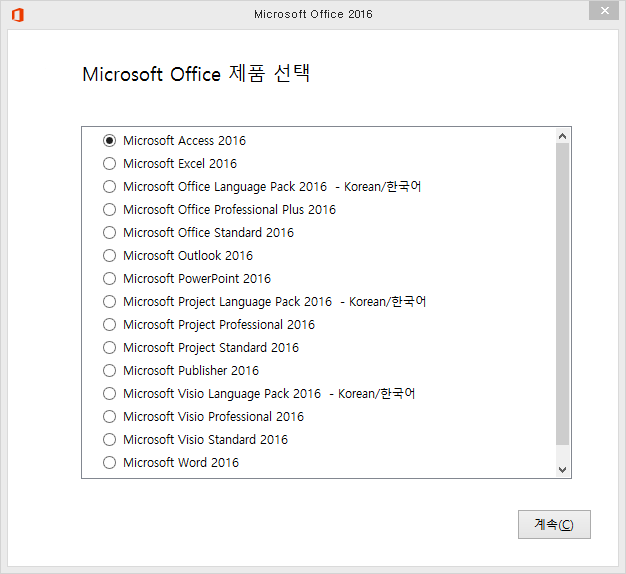Click the scroll up arrow of product list

pos(563,137)
